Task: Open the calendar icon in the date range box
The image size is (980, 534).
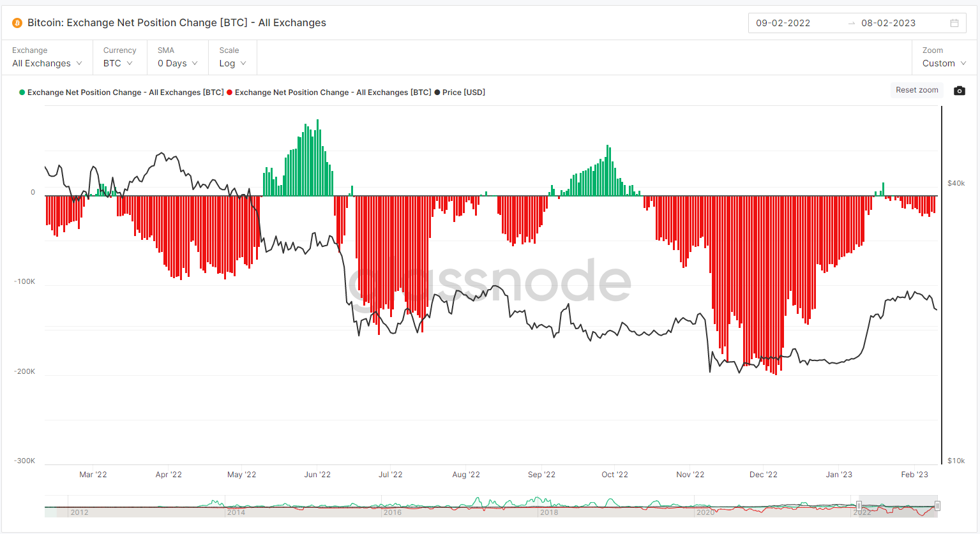Action: (954, 23)
